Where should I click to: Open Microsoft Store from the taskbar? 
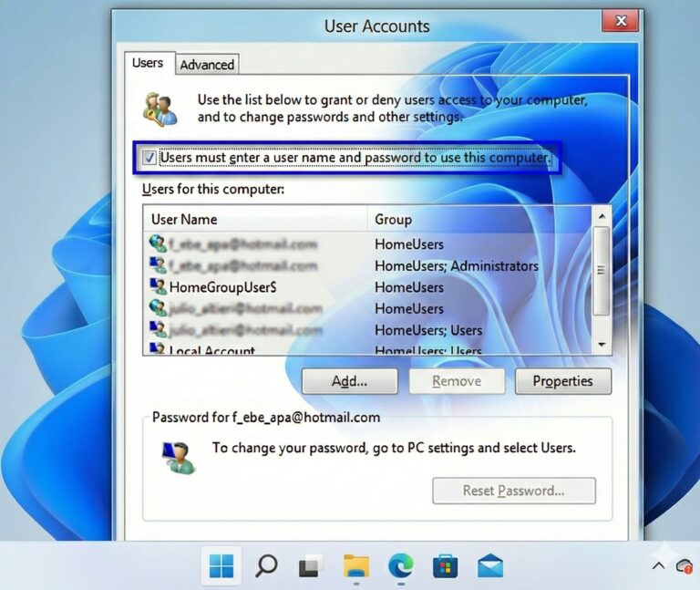point(445,566)
